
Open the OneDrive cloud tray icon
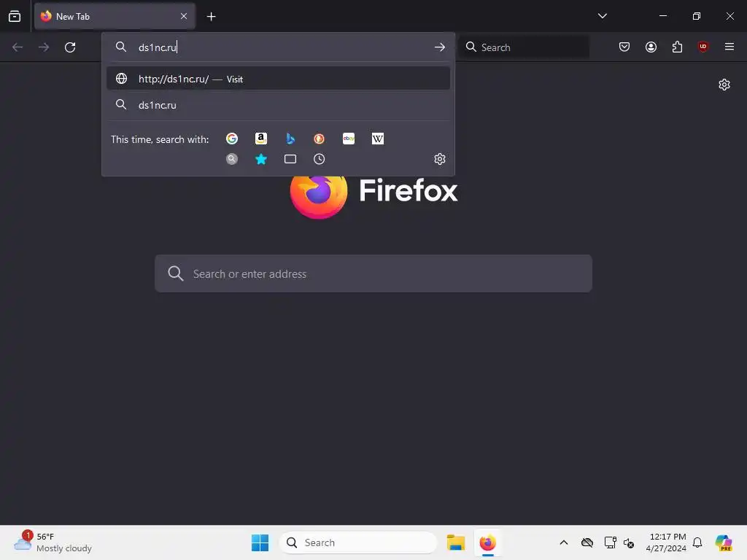click(x=587, y=542)
